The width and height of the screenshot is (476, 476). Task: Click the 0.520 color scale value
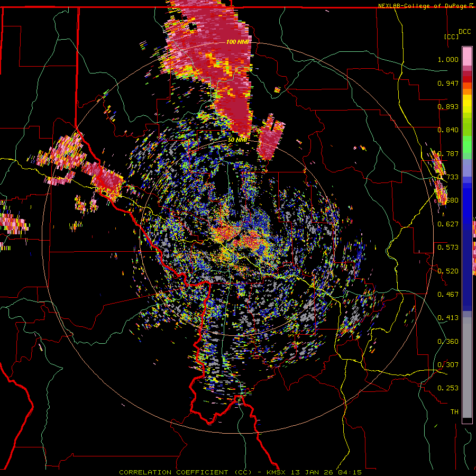pos(448,271)
